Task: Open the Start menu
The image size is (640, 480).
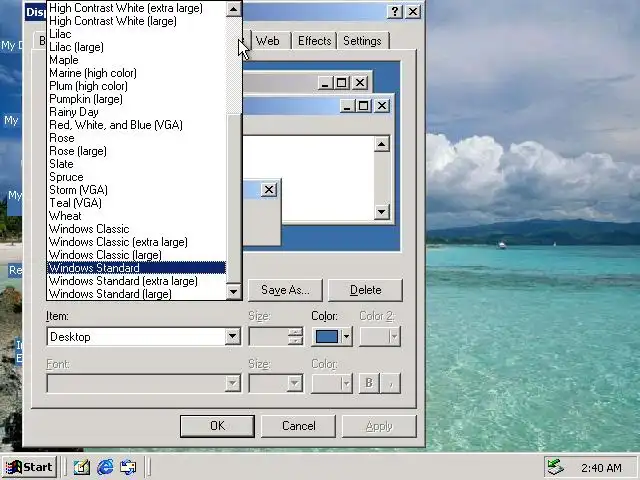Action: pos(29,467)
